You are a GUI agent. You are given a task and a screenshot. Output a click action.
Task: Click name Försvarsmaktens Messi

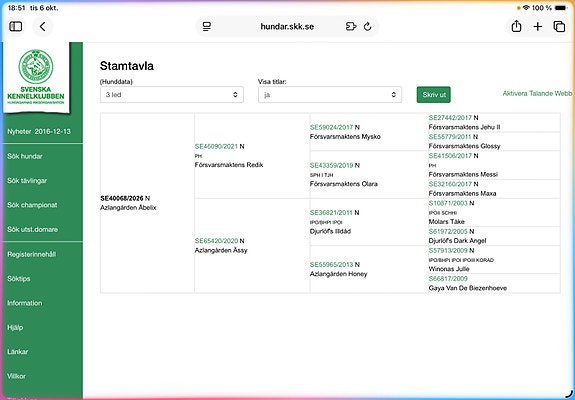(463, 175)
